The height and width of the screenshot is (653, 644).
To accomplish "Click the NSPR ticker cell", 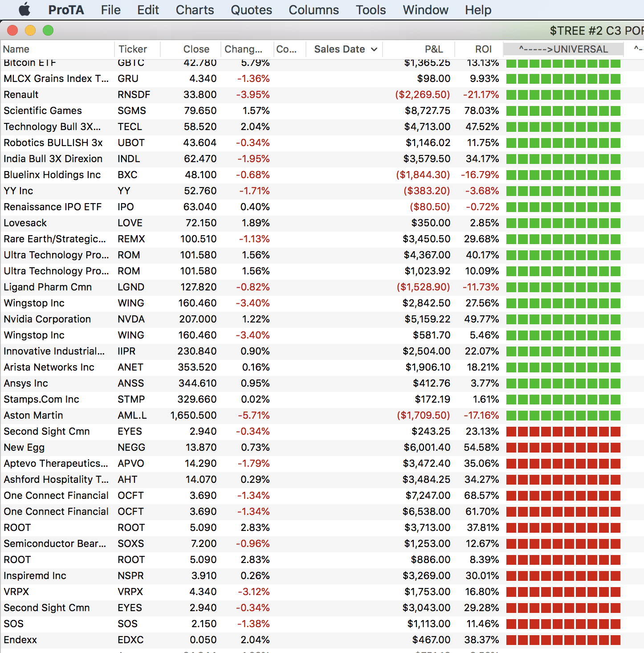I will pos(130,575).
